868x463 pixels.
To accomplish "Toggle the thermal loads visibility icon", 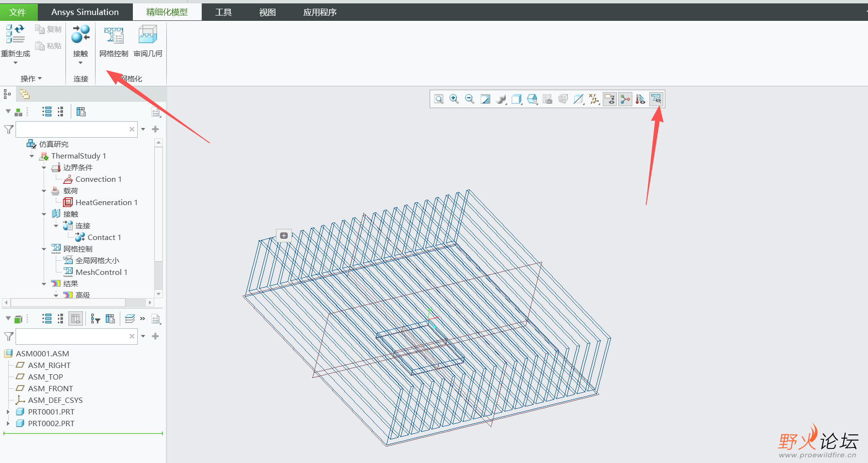I will (641, 99).
